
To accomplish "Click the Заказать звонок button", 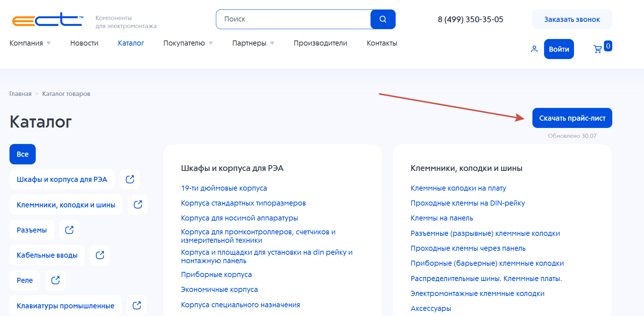I will coord(572,19).
